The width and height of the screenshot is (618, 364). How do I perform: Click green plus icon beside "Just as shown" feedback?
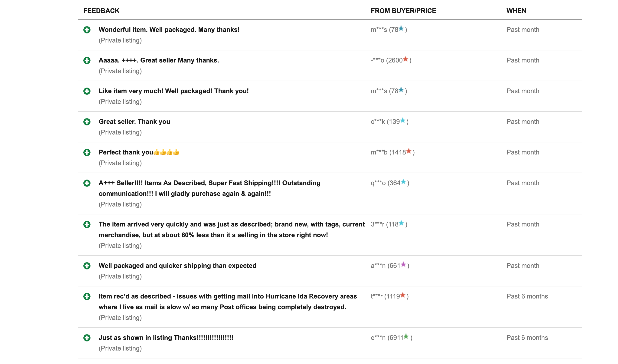coord(87,338)
